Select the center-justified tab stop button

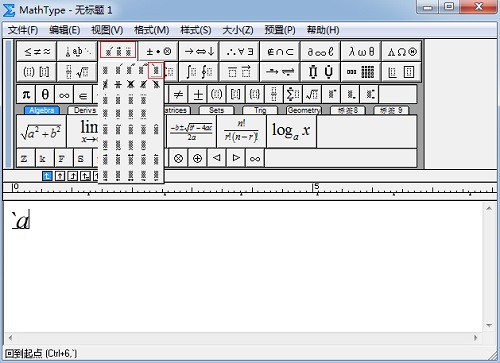tap(60, 176)
